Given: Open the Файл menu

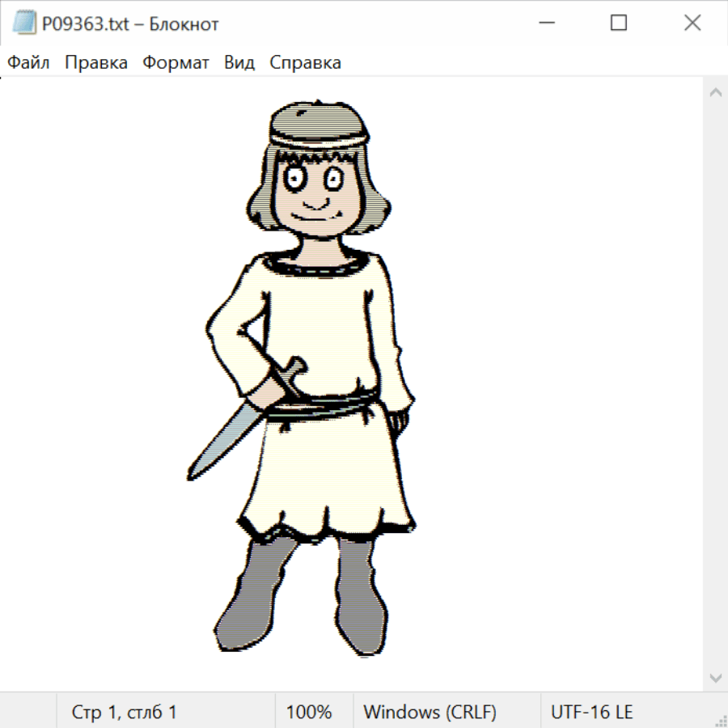Looking at the screenshot, I should [28, 62].
